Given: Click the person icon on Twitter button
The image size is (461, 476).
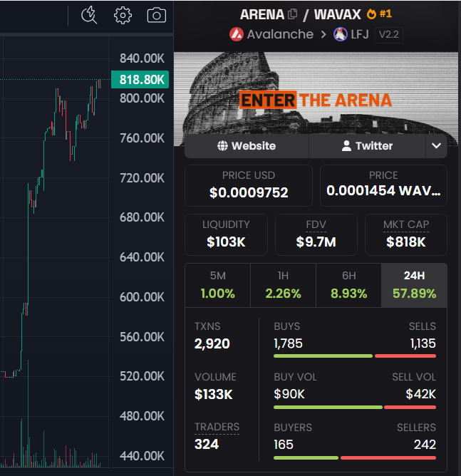Looking at the screenshot, I should pyautogui.click(x=346, y=145).
